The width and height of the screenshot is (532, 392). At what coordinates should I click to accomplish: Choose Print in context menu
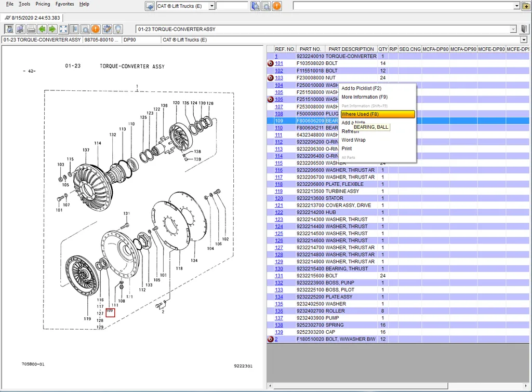[x=347, y=148]
